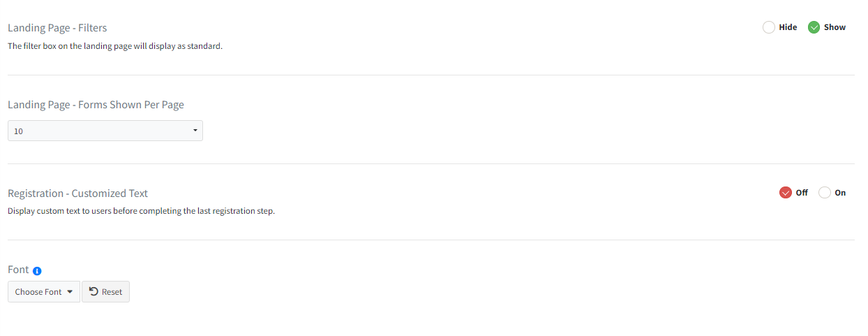Click the caret arrow on Choose Font

(x=70, y=292)
